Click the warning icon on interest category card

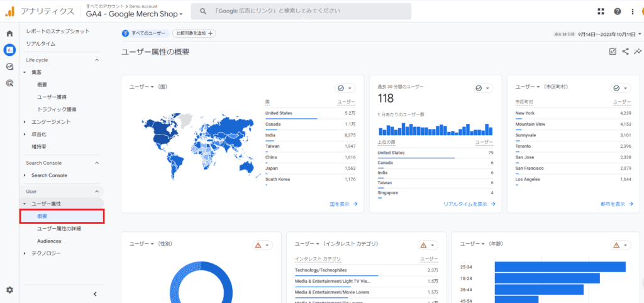tap(423, 245)
